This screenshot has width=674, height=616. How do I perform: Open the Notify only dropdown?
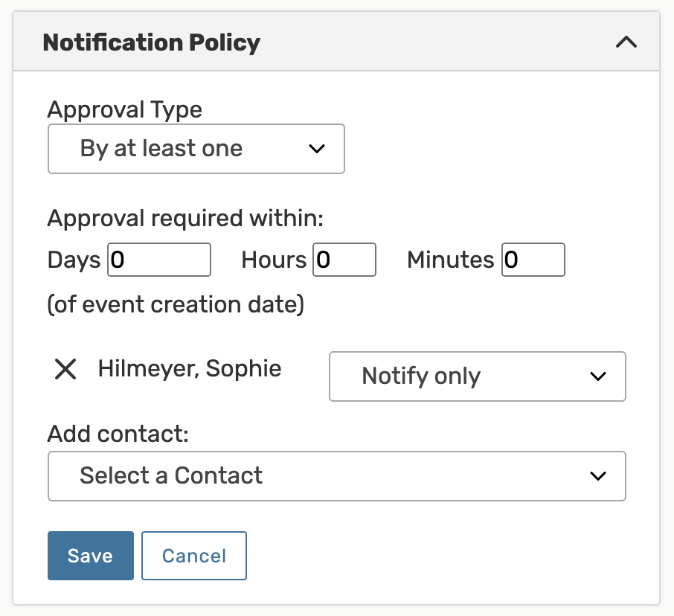[x=477, y=376]
